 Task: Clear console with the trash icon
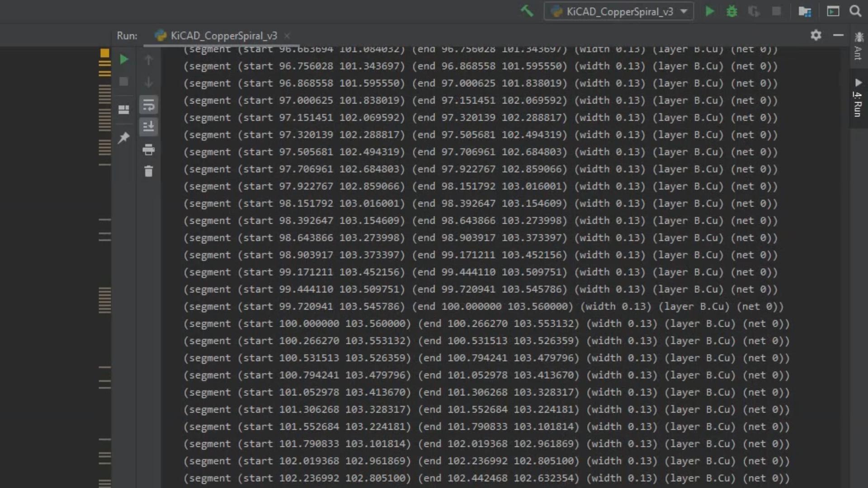[148, 171]
